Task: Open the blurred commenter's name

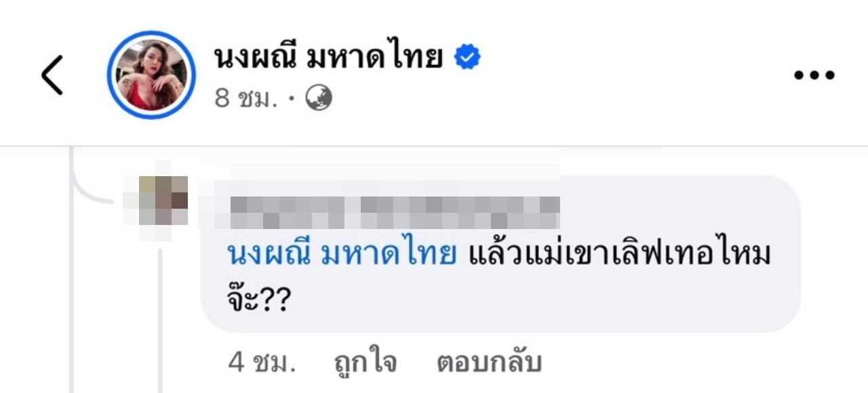Action: [x=393, y=211]
